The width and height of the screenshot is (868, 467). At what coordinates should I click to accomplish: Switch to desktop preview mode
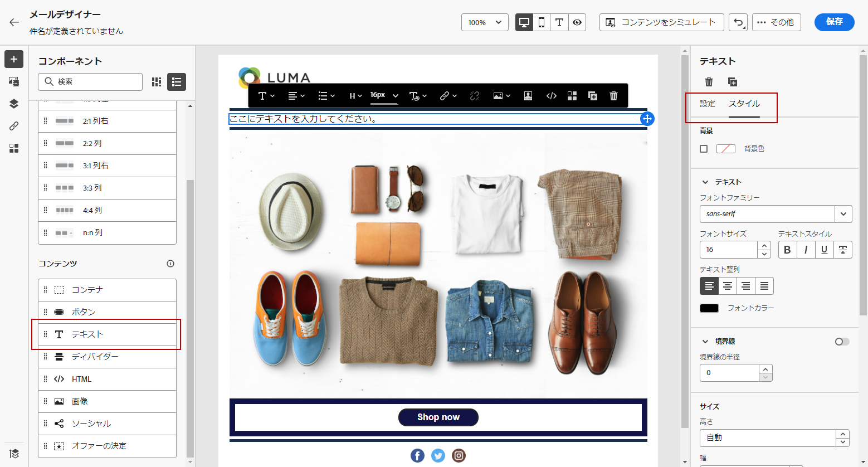pos(524,22)
